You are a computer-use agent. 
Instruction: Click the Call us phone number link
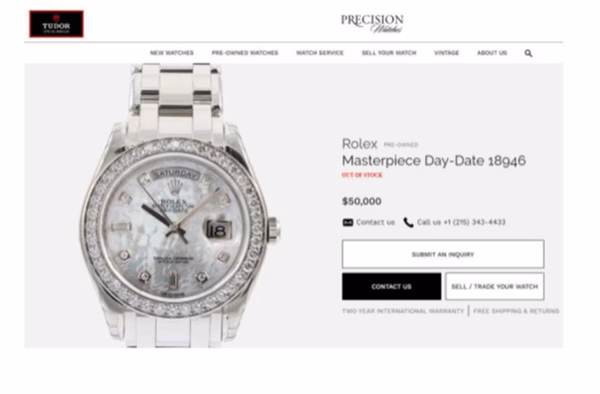pos(461,222)
